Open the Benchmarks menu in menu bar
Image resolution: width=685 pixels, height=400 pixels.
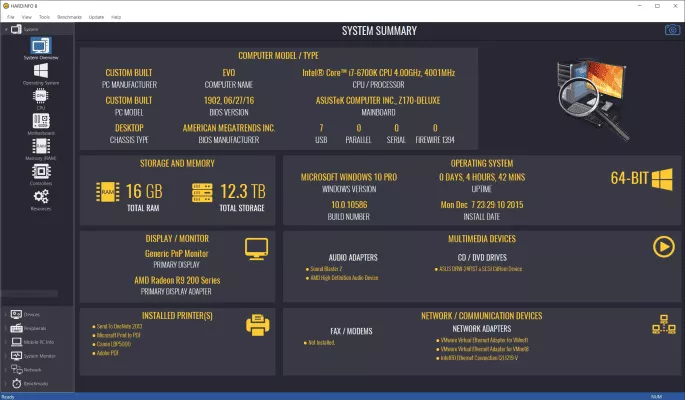(69, 17)
